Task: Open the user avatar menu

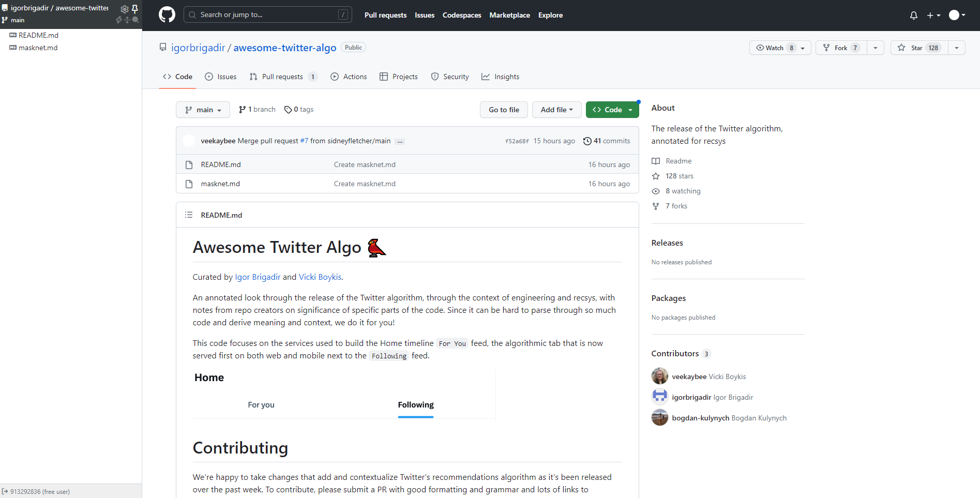Action: point(957,15)
